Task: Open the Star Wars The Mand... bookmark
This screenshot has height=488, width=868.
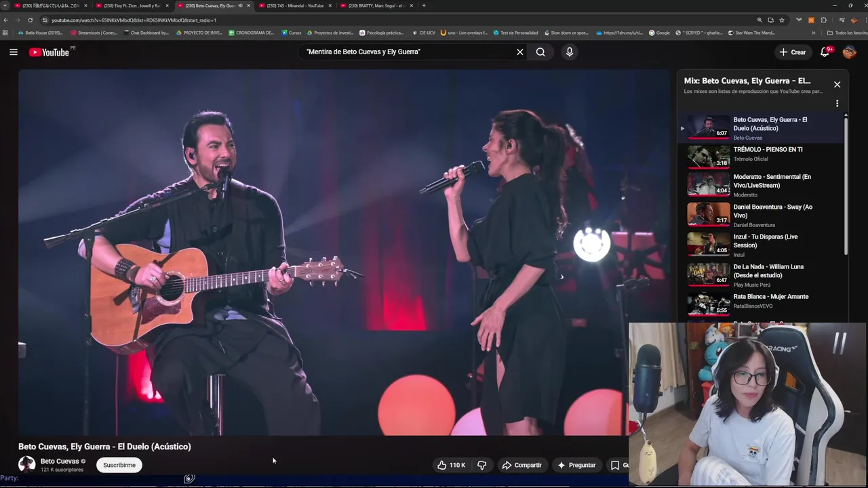Action: [x=751, y=33]
